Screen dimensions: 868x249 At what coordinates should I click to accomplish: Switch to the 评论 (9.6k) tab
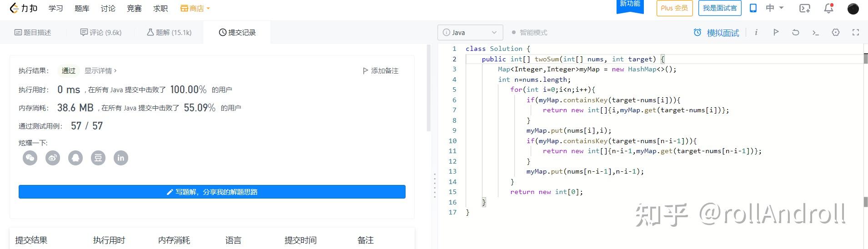coord(101,32)
